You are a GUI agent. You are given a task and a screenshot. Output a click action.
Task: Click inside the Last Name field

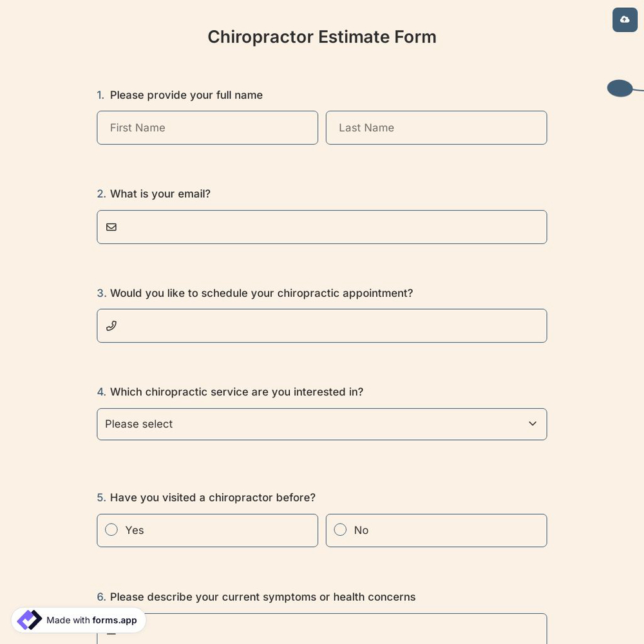436,128
